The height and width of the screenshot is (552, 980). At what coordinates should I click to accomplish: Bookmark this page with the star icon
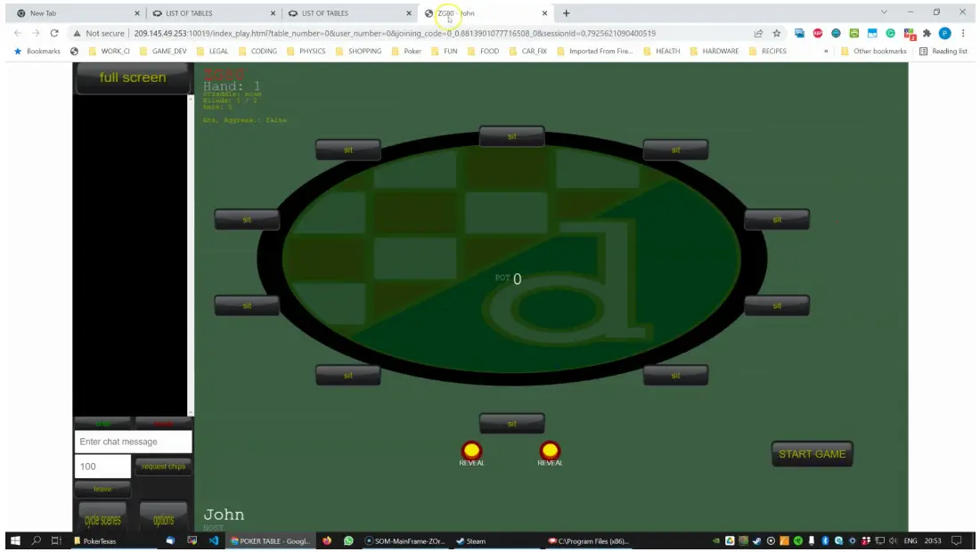pos(776,33)
